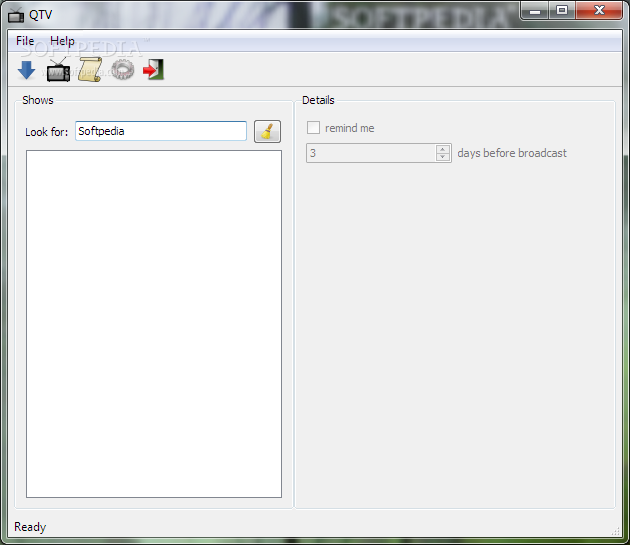The width and height of the screenshot is (630, 545).
Task: Maximize the QTV window
Action: (562, 10)
